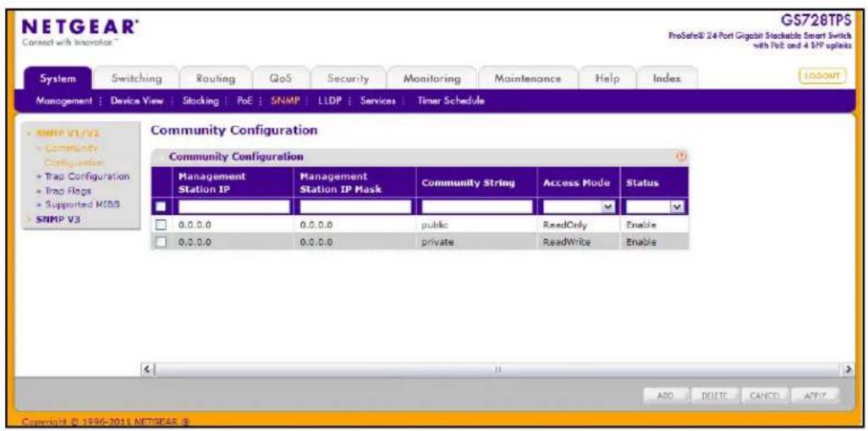The image size is (868, 431).
Task: Click the red help icon on the Community Configuration bar
Action: click(x=680, y=157)
